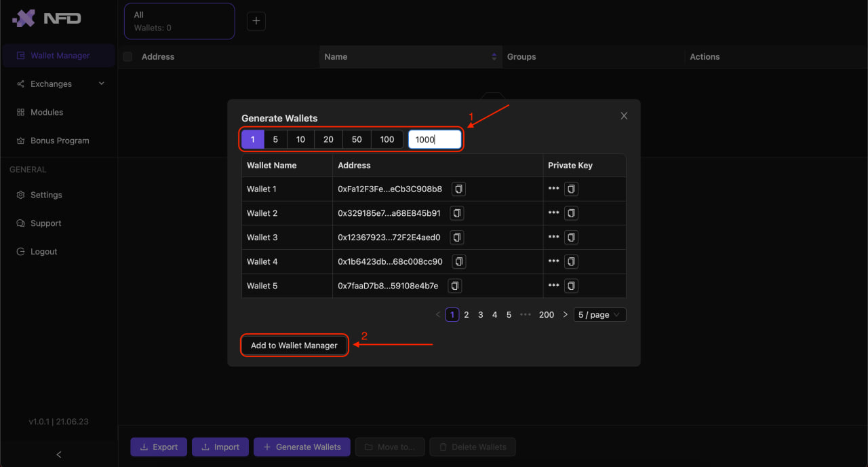Click version text v1.0.1 | 21.06.23
Screen dimensions: 868x467
point(58,422)
